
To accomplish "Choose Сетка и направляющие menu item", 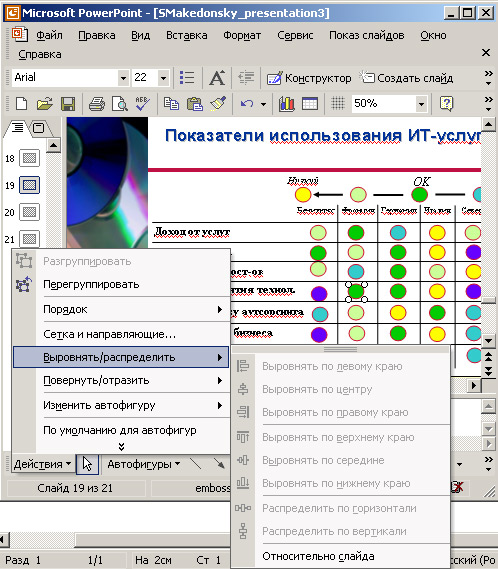I will pos(121,334).
